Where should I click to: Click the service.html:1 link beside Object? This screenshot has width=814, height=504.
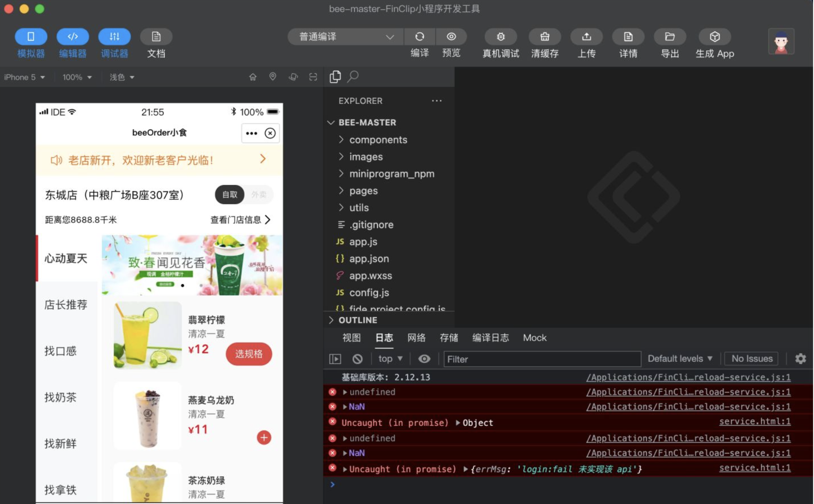(754, 422)
